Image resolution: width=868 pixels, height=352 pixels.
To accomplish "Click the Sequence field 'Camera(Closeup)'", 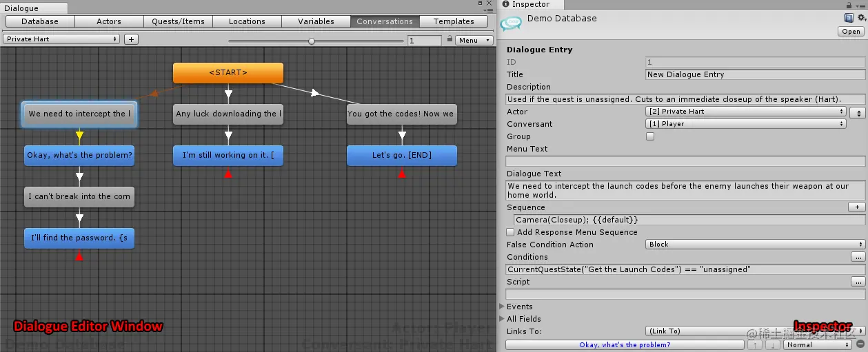I will [x=689, y=220].
